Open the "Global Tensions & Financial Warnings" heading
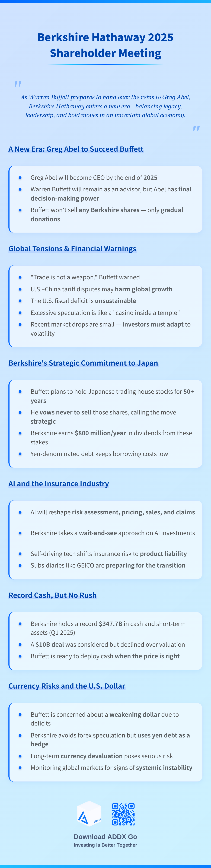The width and height of the screenshot is (211, 868). pyautogui.click(x=72, y=249)
